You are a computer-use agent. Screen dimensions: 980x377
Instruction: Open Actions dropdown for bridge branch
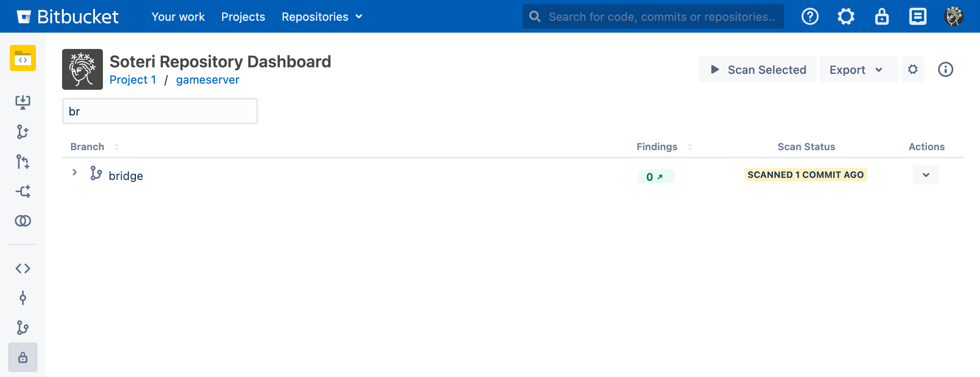pyautogui.click(x=926, y=175)
